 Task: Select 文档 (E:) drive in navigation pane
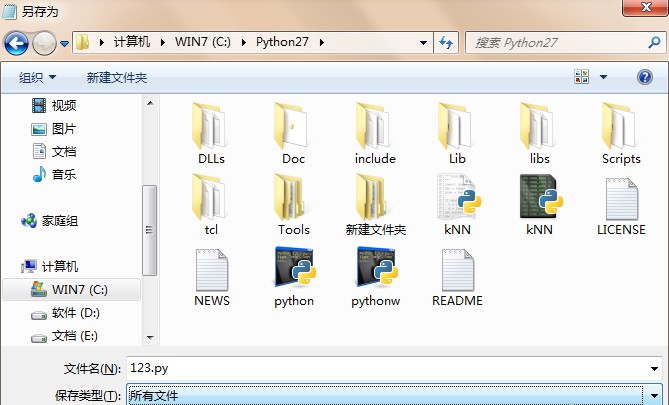[65, 336]
